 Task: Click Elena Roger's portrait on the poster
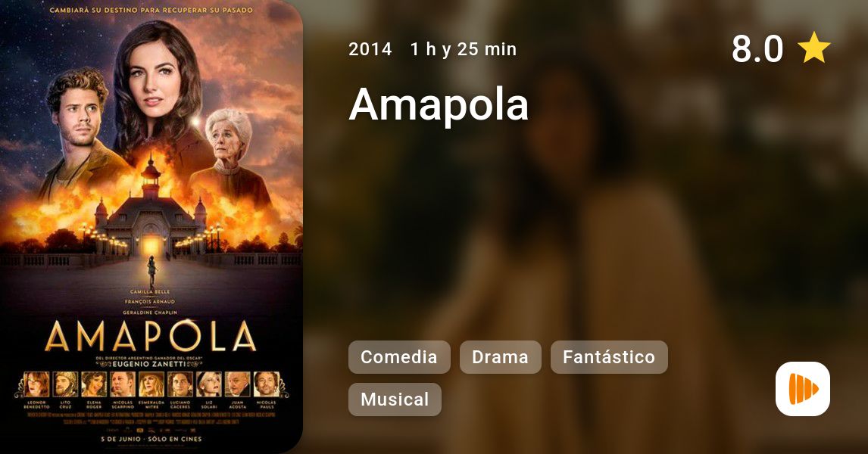tap(94, 384)
